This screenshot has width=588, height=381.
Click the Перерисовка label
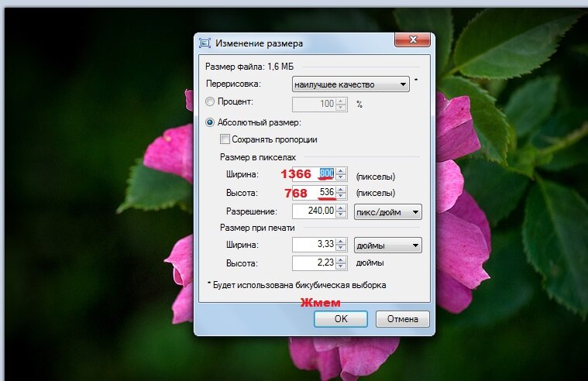coord(233,84)
